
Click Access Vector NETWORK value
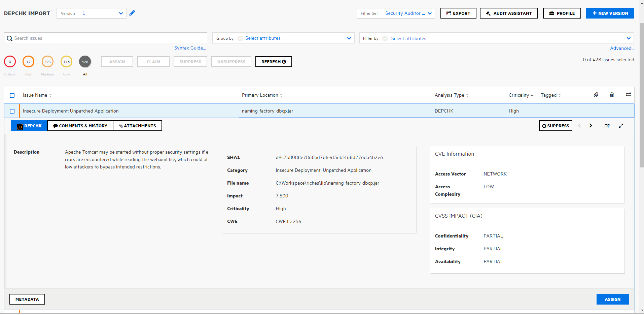[x=495, y=174]
